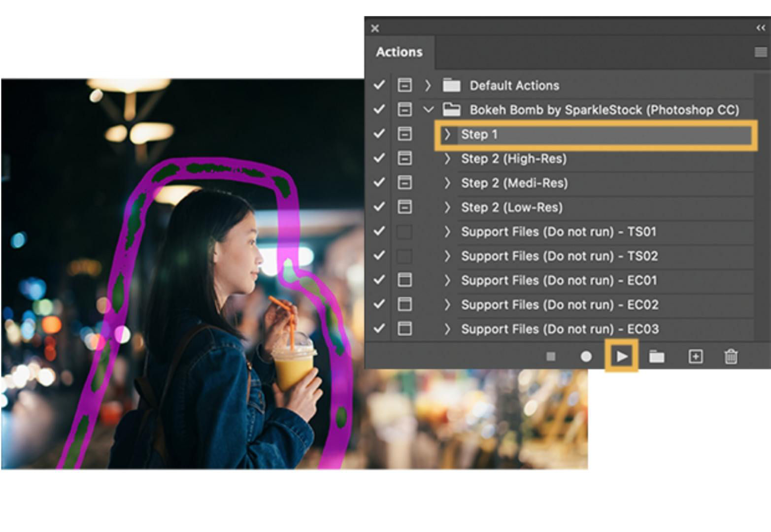Select Support Files (Do not run) - TS02

559,256
